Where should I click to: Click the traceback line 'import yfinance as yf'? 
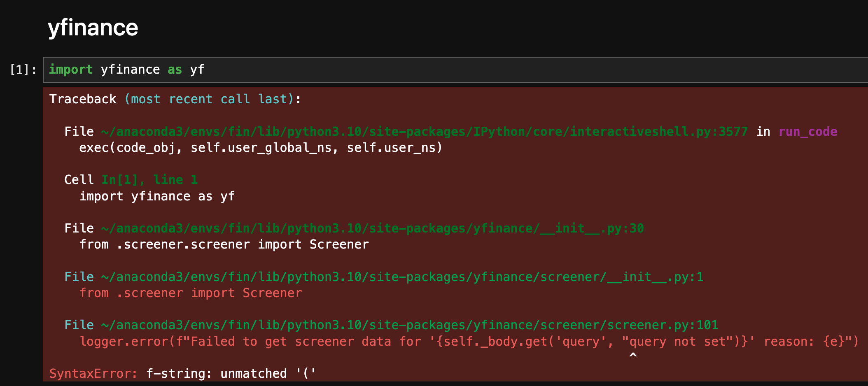point(157,196)
